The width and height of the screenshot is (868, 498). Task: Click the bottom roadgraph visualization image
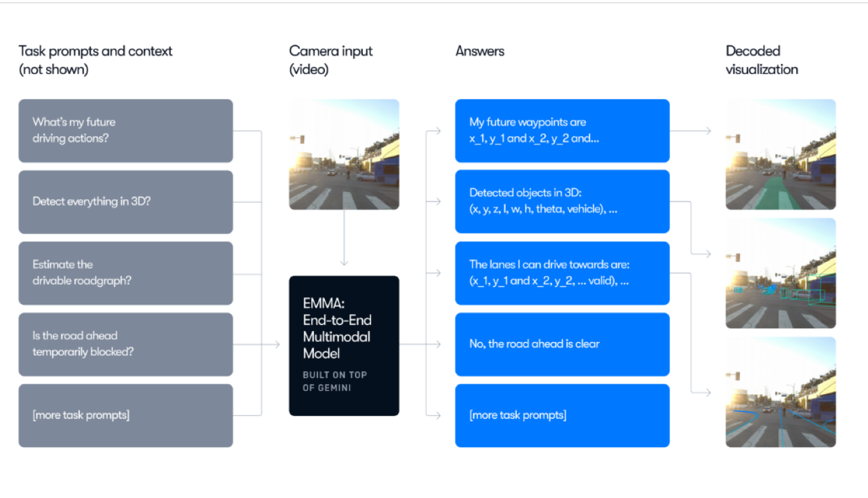[780, 392]
